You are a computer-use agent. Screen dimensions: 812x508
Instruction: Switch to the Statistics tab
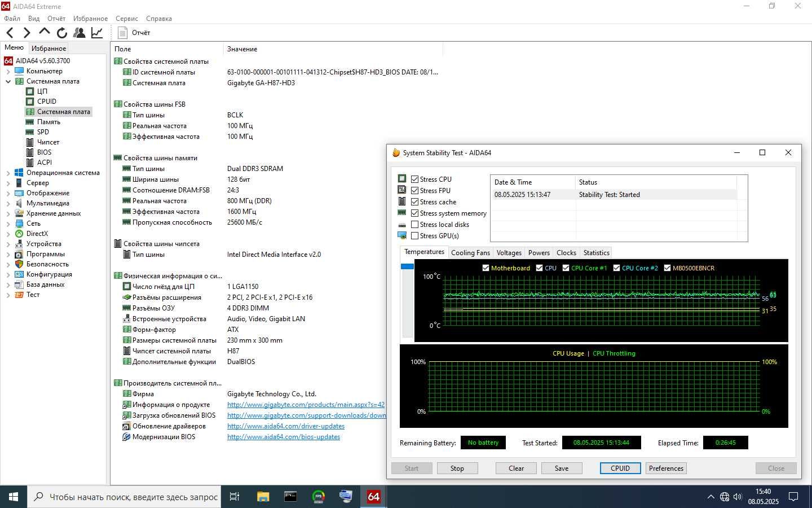596,253
